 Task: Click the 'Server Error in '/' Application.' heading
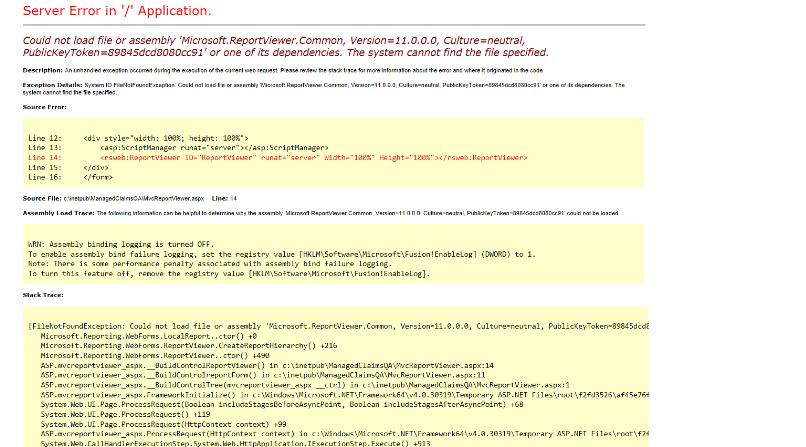point(117,11)
